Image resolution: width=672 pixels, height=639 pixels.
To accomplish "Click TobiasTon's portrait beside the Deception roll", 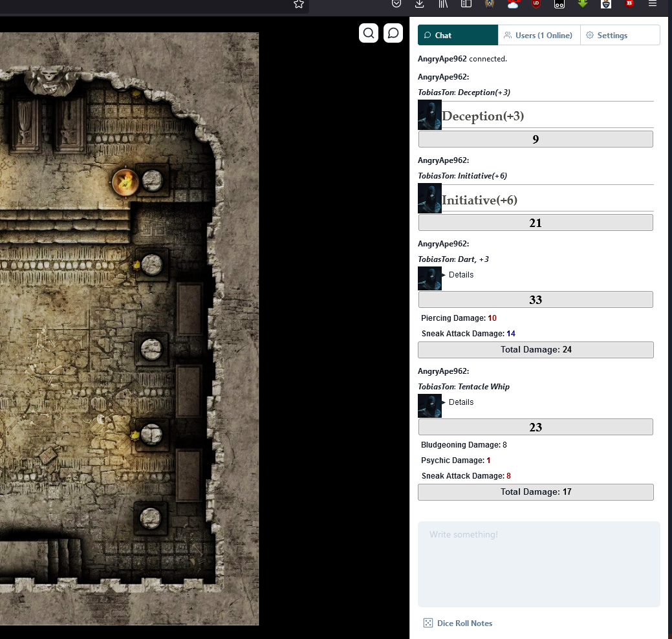I will coord(429,114).
